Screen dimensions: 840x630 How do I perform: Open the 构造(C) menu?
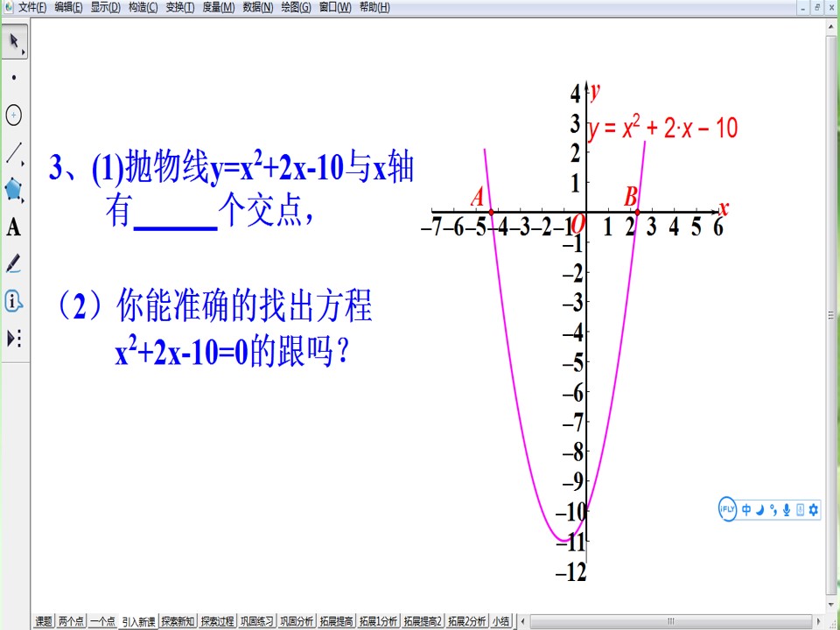143,8
